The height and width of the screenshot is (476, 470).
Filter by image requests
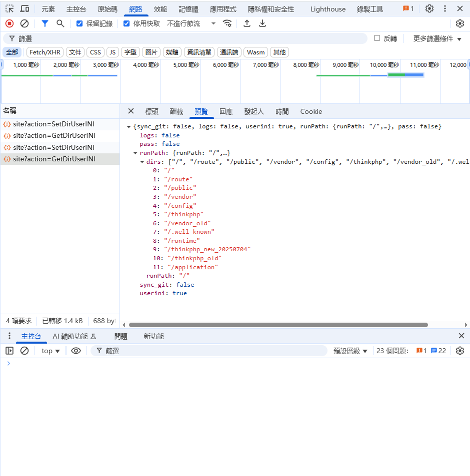151,52
